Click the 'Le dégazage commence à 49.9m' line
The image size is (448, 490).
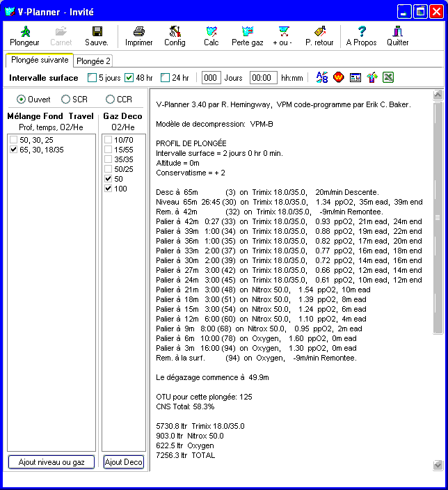tap(212, 377)
